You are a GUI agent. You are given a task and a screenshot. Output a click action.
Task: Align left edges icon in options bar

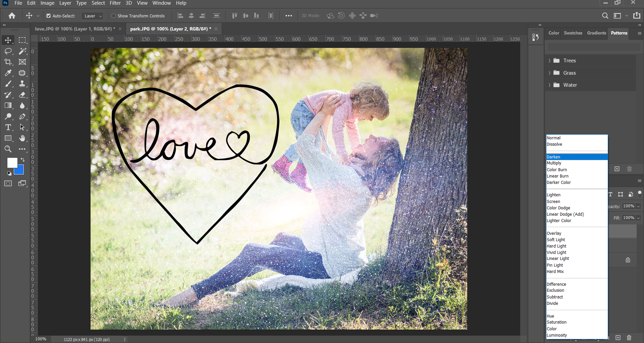point(180,16)
